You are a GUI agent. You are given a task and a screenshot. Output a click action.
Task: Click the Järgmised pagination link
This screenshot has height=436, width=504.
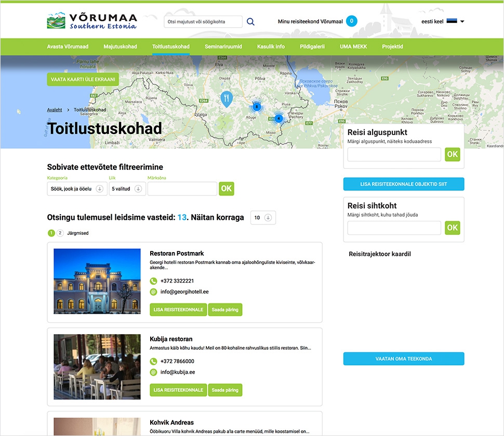(78, 233)
